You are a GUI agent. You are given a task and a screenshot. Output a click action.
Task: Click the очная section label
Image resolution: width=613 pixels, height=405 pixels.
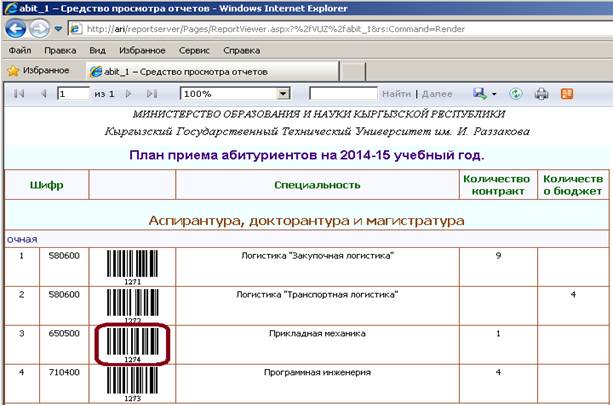click(x=22, y=239)
